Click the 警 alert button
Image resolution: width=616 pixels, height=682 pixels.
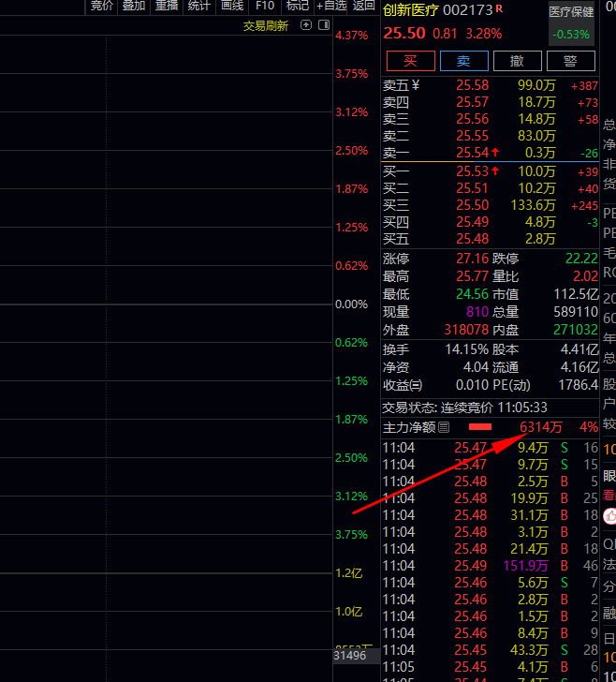(x=570, y=61)
